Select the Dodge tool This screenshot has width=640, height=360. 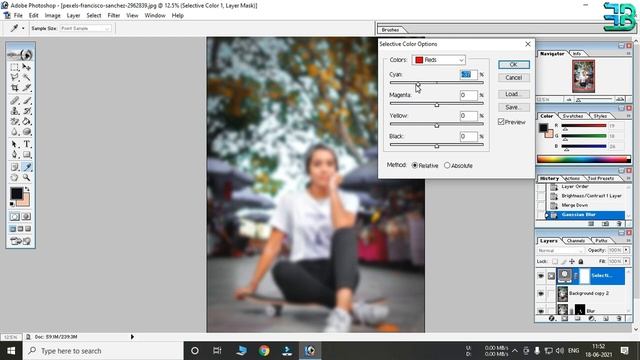click(x=27, y=132)
